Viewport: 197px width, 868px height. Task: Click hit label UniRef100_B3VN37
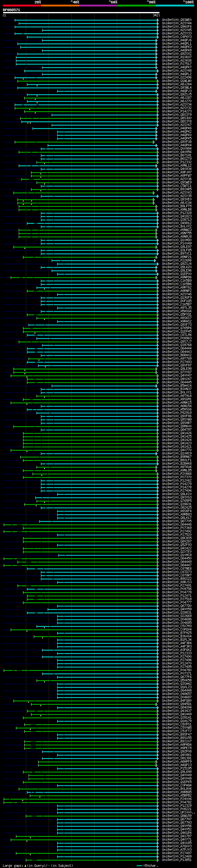tap(177, 389)
